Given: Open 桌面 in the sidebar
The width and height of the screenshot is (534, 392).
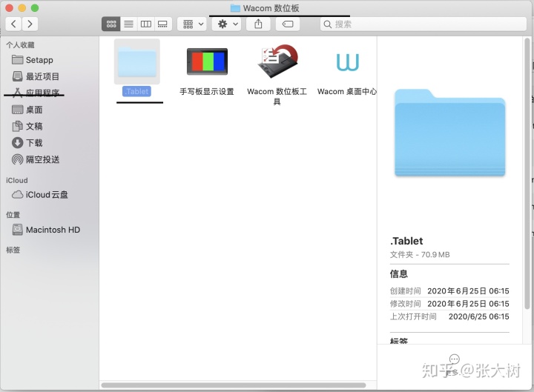Looking at the screenshot, I should 27,110.
